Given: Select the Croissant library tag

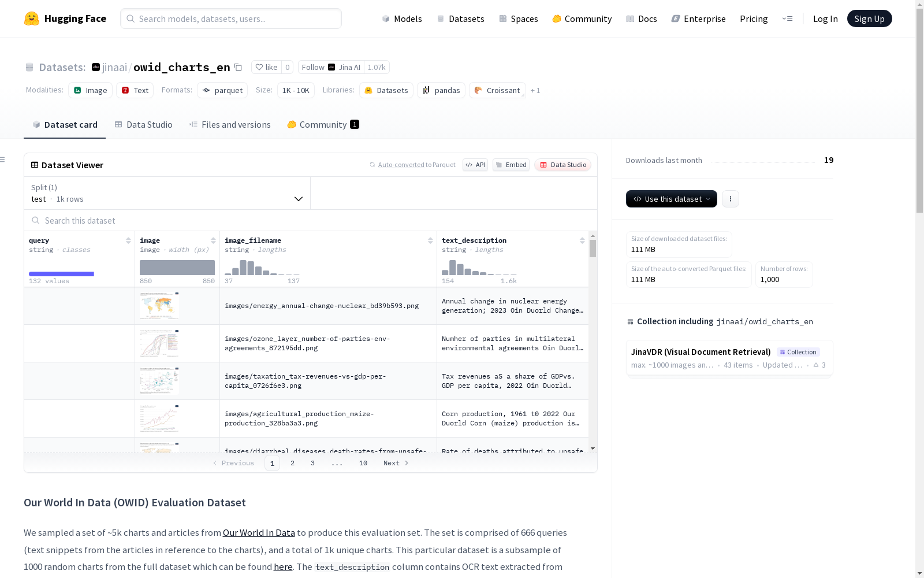Looking at the screenshot, I should 497,90.
